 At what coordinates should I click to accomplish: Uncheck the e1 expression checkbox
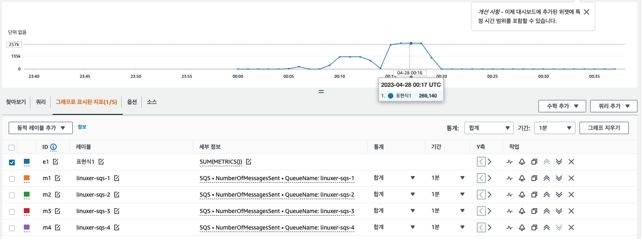pyautogui.click(x=12, y=162)
